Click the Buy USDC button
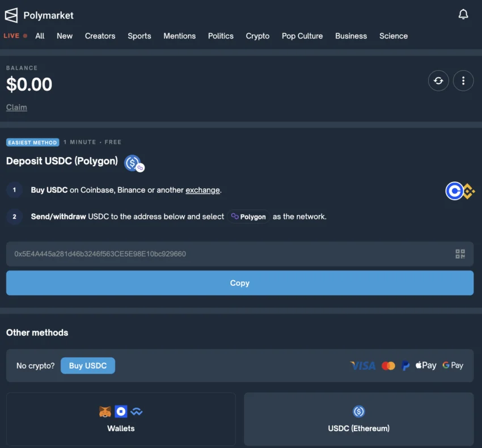482x448 pixels. point(88,366)
